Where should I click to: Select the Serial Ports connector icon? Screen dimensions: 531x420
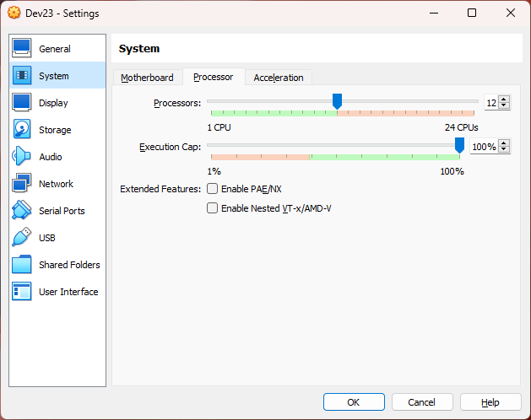click(22, 210)
